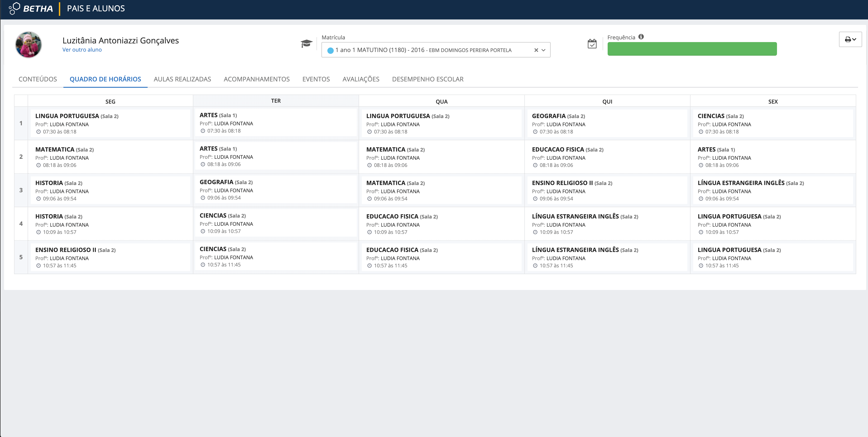Click the clock icon for Friday Ciencias class
The height and width of the screenshot is (437, 868).
(701, 132)
